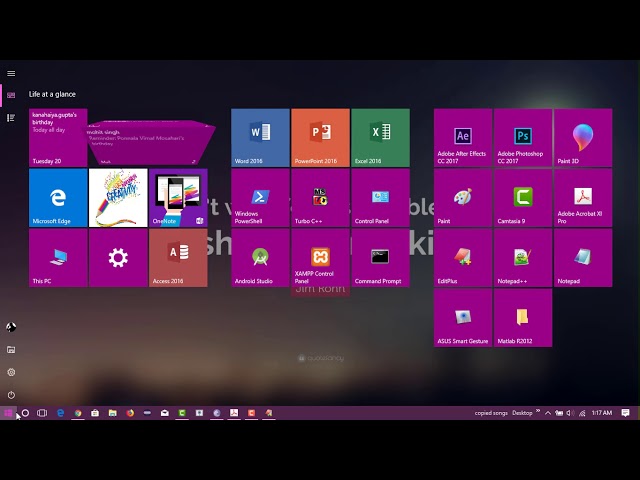The image size is (640, 480).
Task: Open the Excel 2016 tile
Action: (380, 137)
